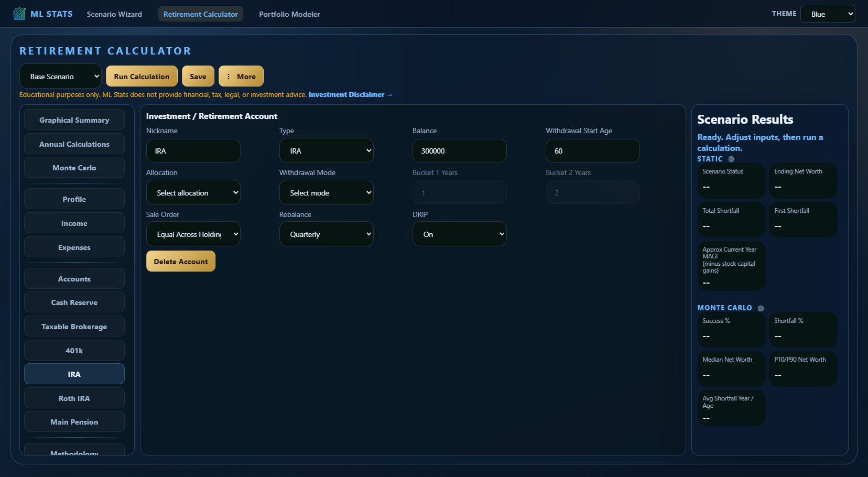Click the Ending Net Worth result card
Image resolution: width=868 pixels, height=477 pixels.
[x=803, y=181]
